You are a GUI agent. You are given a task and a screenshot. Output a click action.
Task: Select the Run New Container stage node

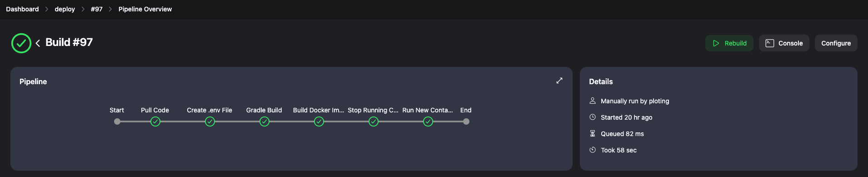(x=428, y=121)
